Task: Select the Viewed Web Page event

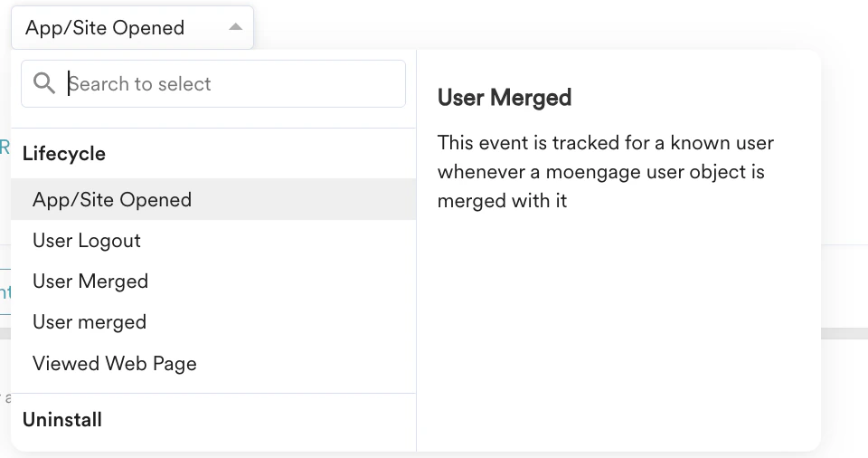Action: [x=115, y=364]
